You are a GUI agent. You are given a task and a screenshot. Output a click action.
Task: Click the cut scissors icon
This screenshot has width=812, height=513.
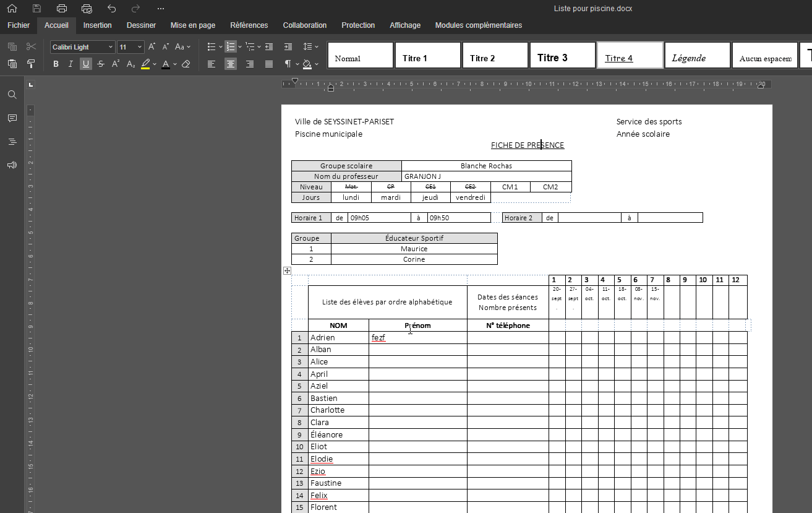[x=31, y=47]
